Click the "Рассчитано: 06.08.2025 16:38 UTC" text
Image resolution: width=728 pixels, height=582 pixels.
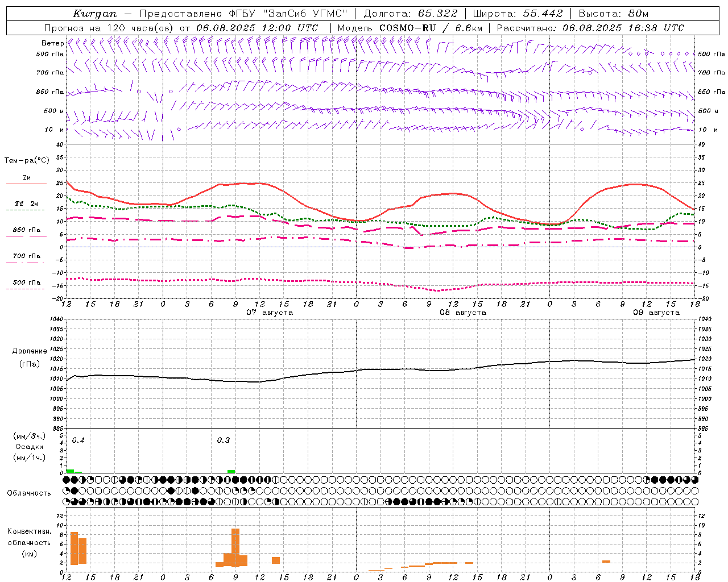590,28
